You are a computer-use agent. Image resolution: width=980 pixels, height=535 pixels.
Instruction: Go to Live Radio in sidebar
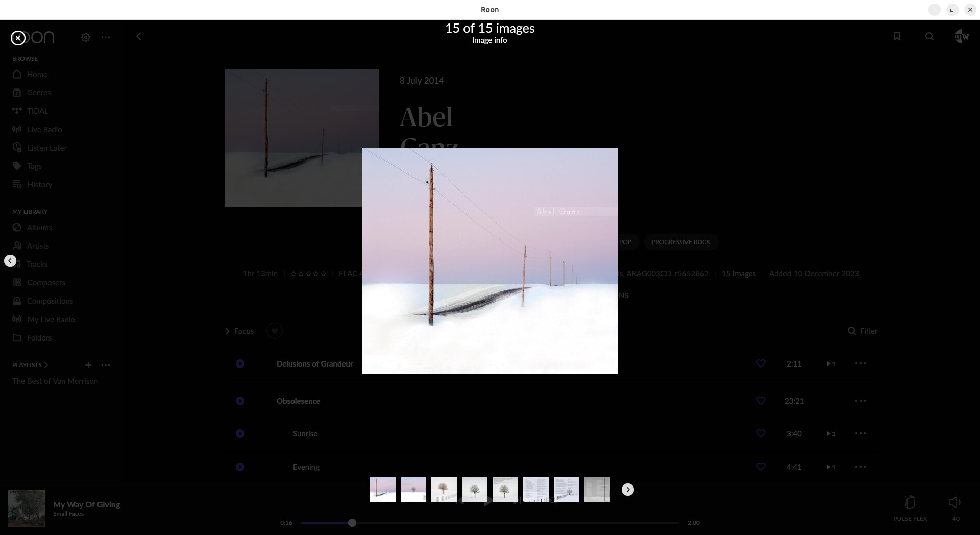44,130
